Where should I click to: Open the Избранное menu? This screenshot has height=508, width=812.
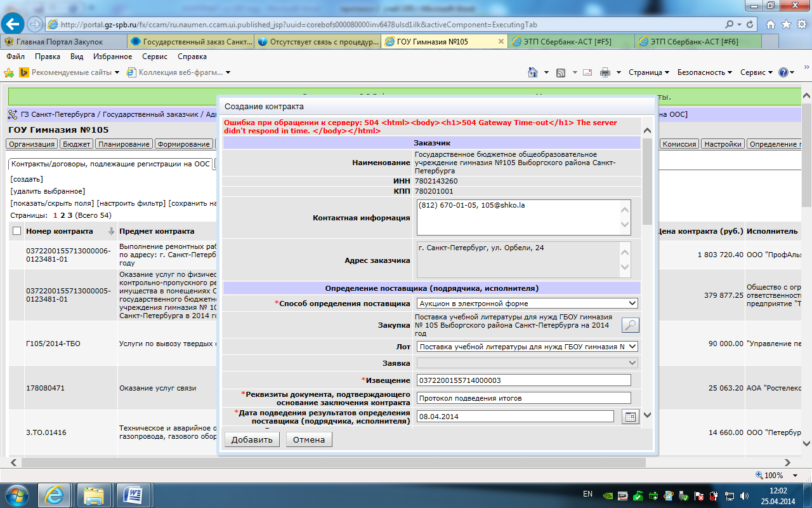click(112, 57)
